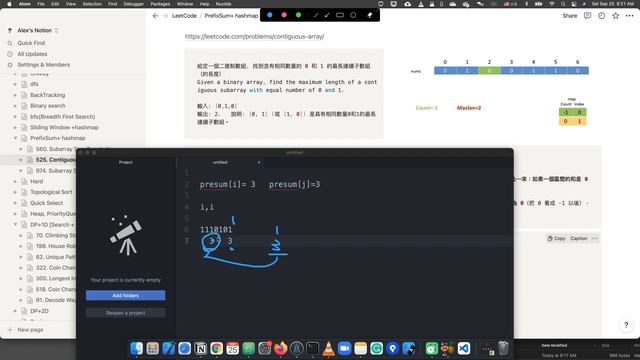Open the File menu in menu bar
This screenshot has height=360, width=640.
point(41,4)
